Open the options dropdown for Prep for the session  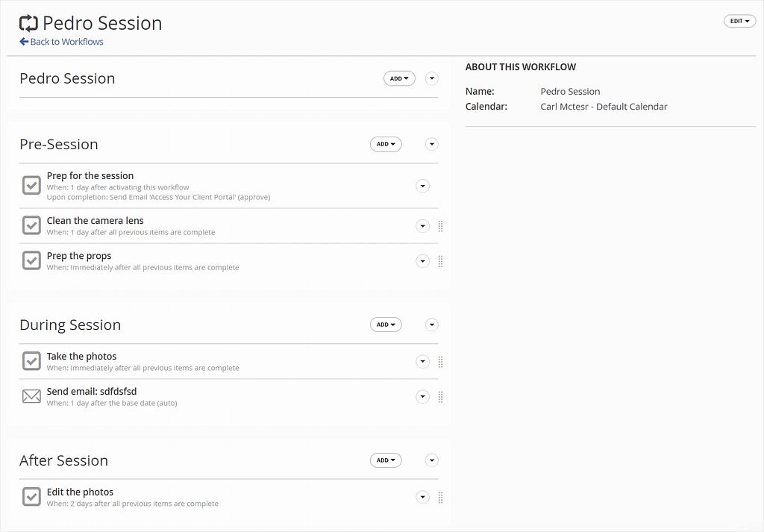click(422, 185)
